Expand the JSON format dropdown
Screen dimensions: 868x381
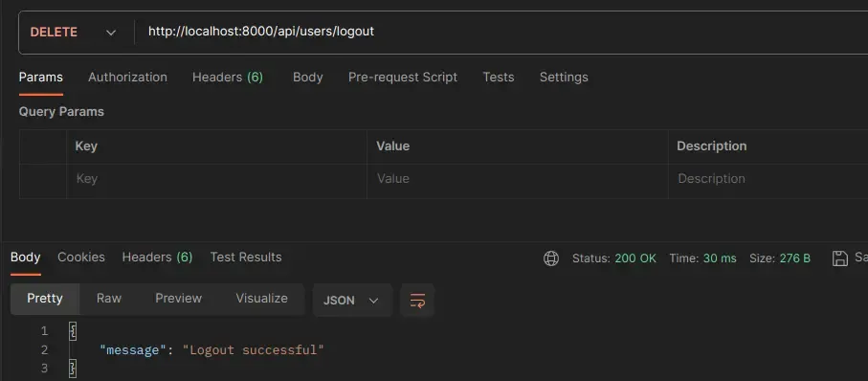pyautogui.click(x=352, y=301)
